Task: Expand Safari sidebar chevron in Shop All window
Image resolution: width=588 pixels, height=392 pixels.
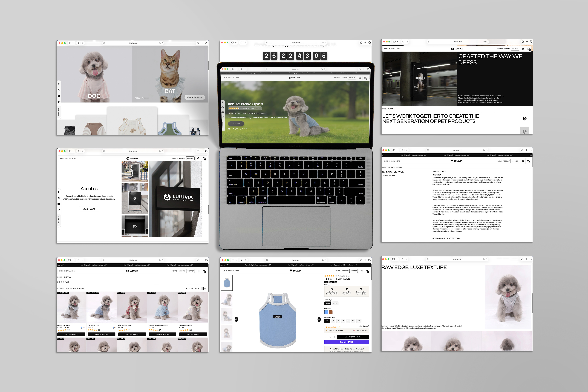Action: tap(73, 260)
